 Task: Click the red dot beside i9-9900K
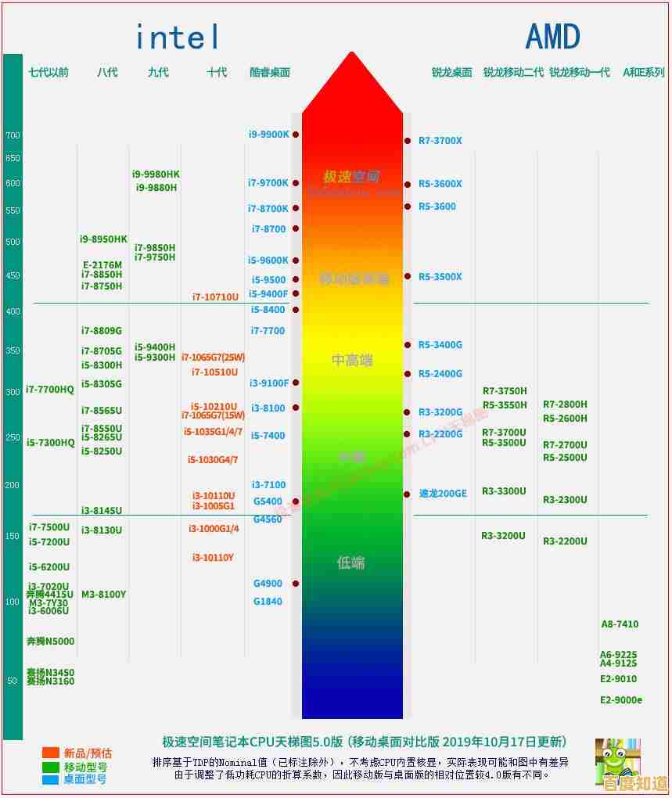tap(295, 135)
